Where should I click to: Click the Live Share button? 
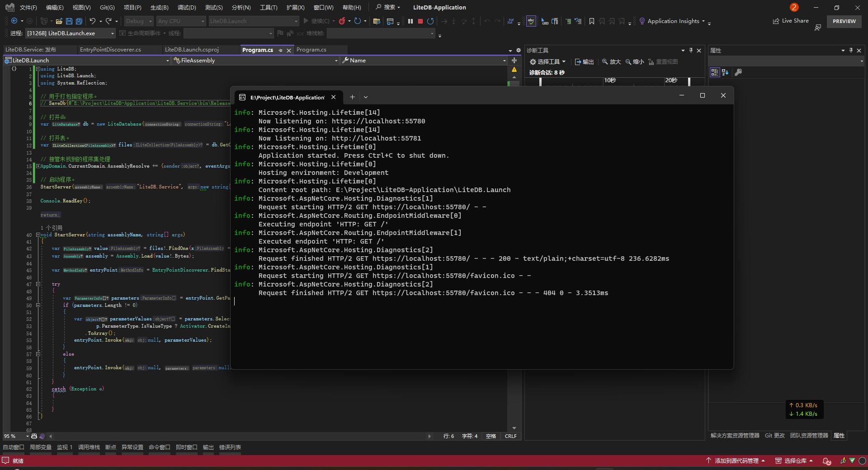coord(791,21)
